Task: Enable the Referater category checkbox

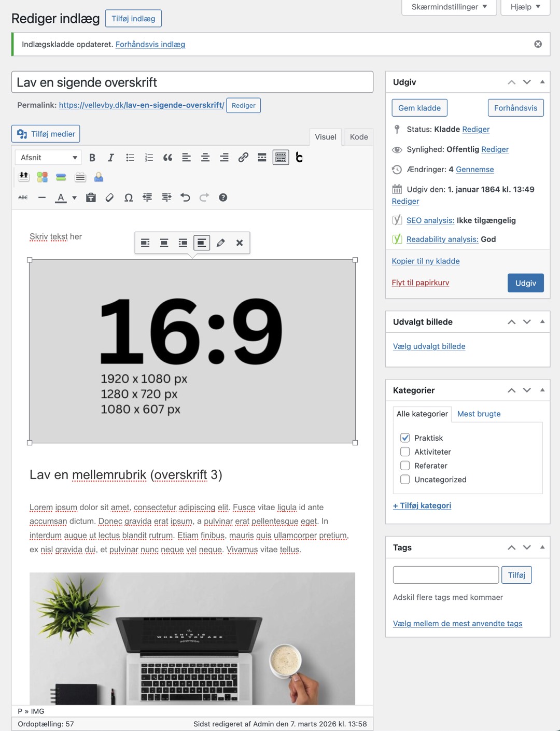Action: click(405, 466)
